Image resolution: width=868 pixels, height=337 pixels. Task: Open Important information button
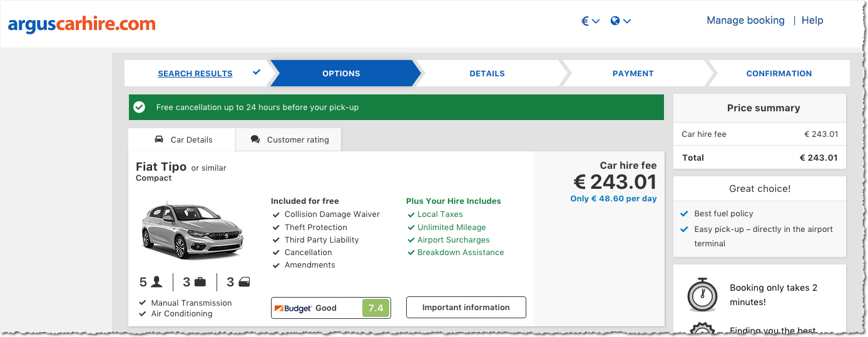click(466, 308)
